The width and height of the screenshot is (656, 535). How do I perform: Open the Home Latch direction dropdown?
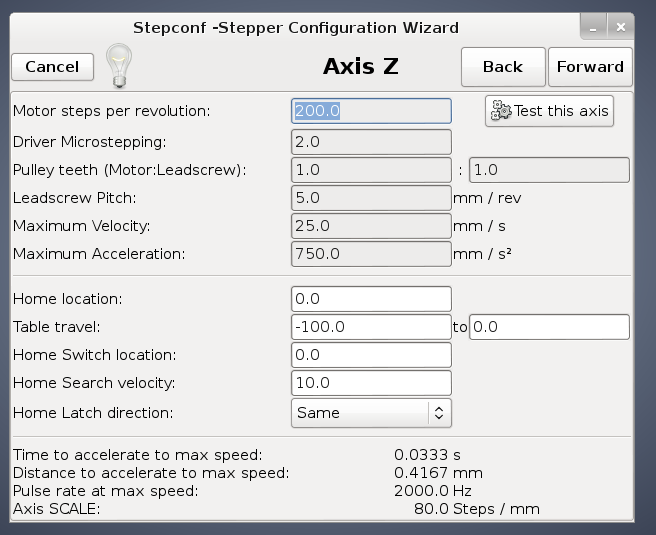pos(371,412)
